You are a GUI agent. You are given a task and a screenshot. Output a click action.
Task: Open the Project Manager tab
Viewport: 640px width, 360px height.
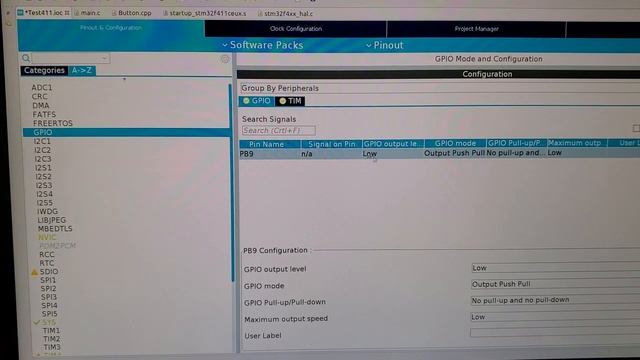click(476, 29)
